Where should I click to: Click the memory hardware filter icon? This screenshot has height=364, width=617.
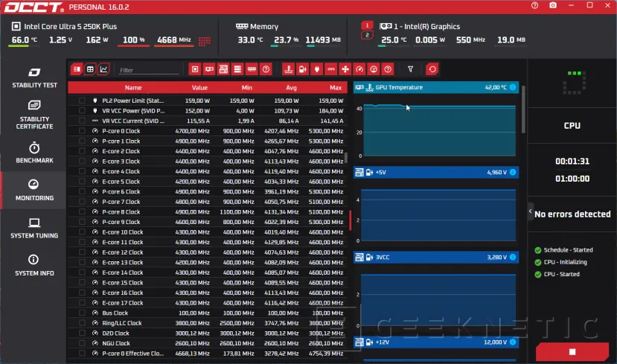pos(252,69)
